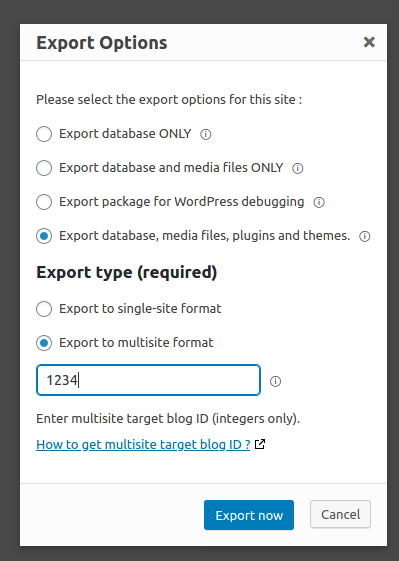The image size is (399, 561).
Task: View info icon for WordPress debugging package
Action: 318,203
